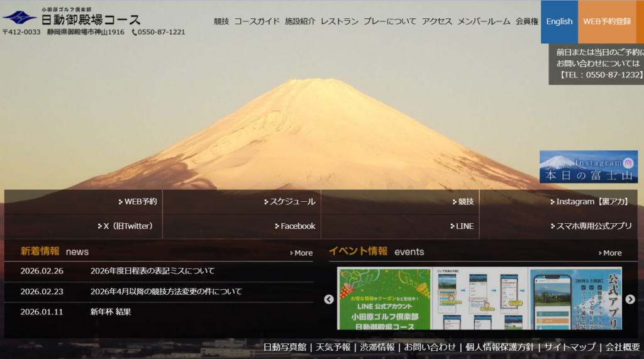
Task: Open 天気予報 in the footer
Action: pos(333,347)
